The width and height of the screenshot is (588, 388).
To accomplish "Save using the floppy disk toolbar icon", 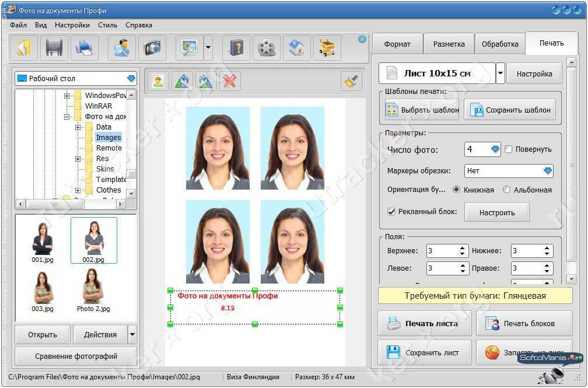I will 54,48.
